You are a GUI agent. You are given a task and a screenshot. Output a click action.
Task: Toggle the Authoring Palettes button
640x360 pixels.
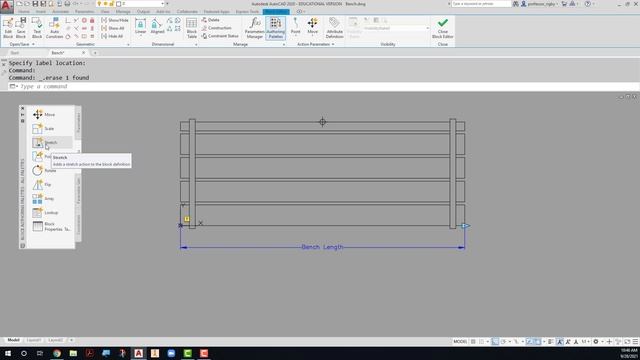pyautogui.click(x=276, y=28)
